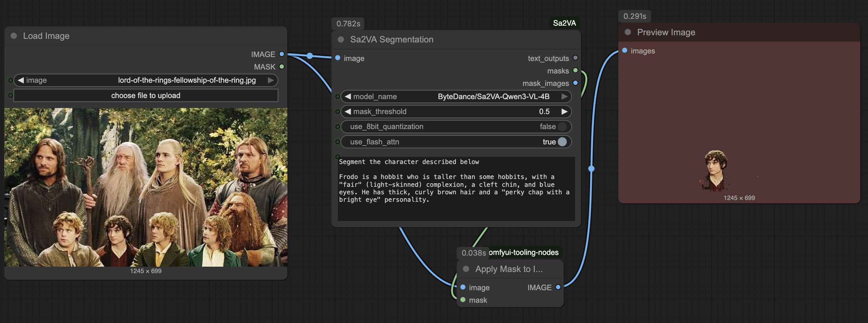Open the model_name combo ByteDance/Sa2VA-Qwen3-VL-4B
The image size is (868, 323).
pos(494,97)
